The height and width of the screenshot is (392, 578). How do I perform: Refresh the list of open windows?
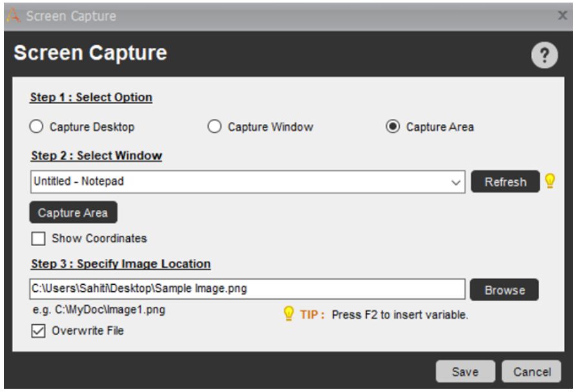[x=505, y=181]
